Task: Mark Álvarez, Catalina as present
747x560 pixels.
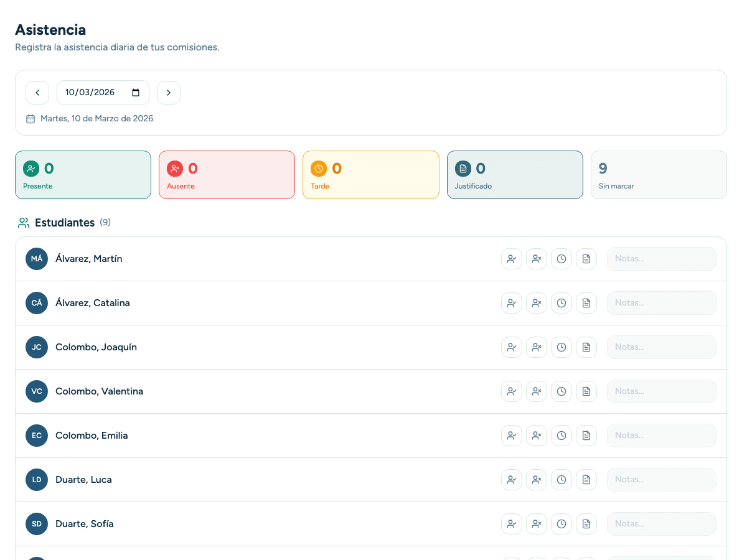Action: coord(512,303)
